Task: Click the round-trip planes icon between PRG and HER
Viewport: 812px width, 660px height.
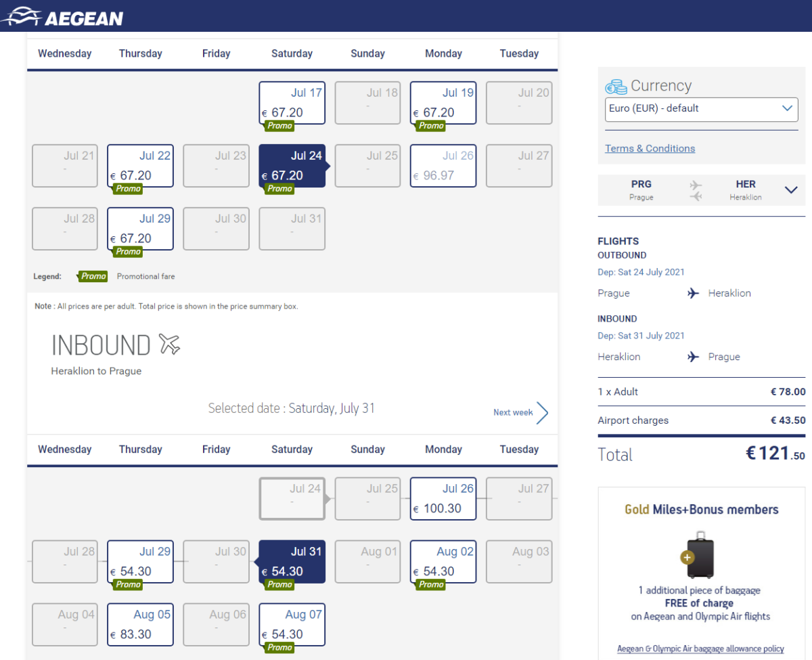Action: (696, 190)
